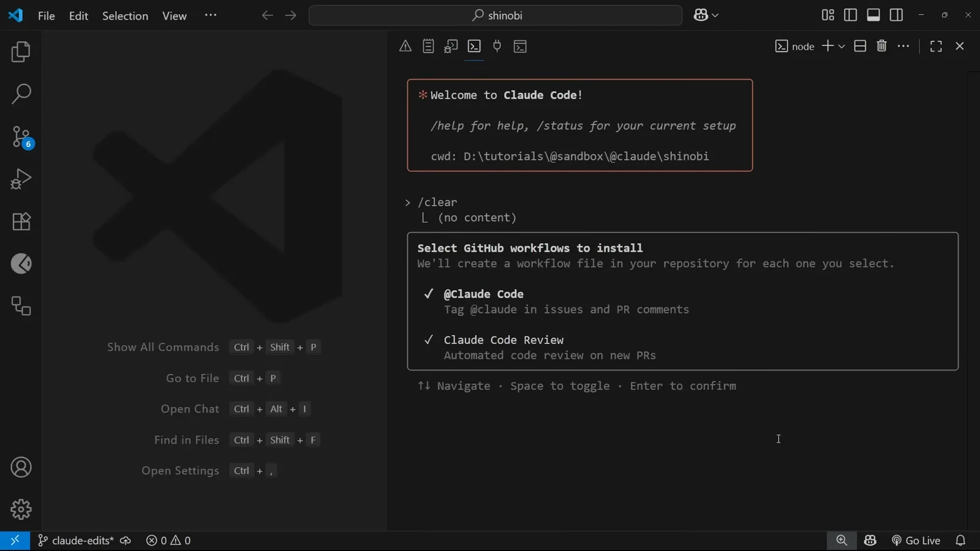980x551 pixels.
Task: Toggle the bottom panel visibility
Action: 874,15
